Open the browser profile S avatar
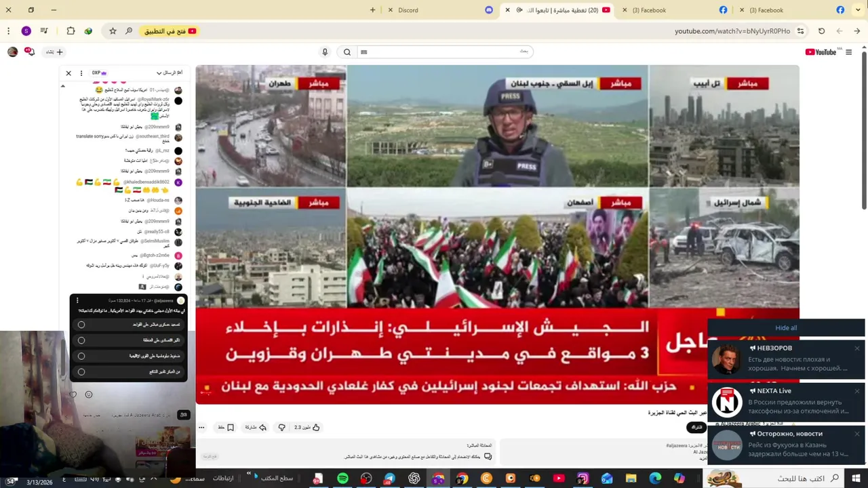This screenshot has width=868, height=488. pos(26,31)
